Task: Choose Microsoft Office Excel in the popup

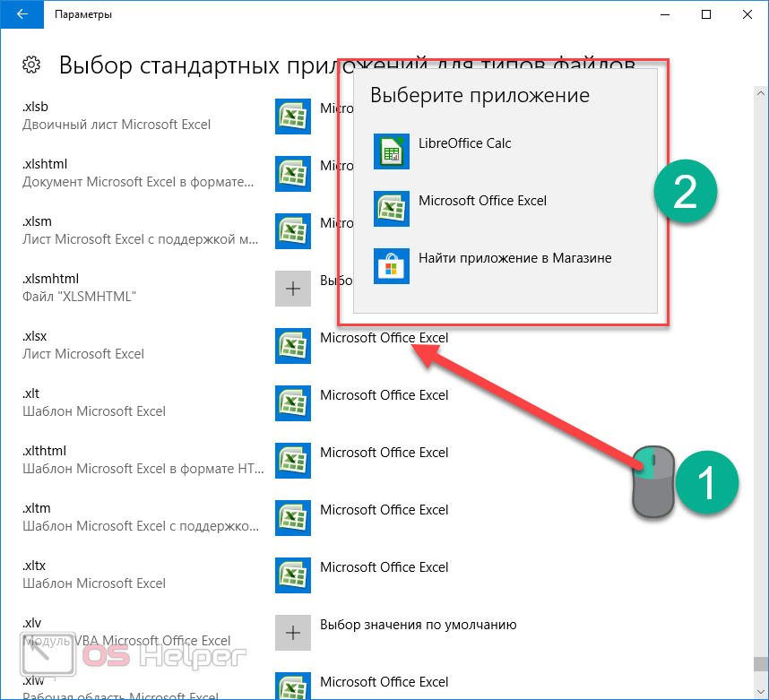Action: pyautogui.click(x=482, y=201)
